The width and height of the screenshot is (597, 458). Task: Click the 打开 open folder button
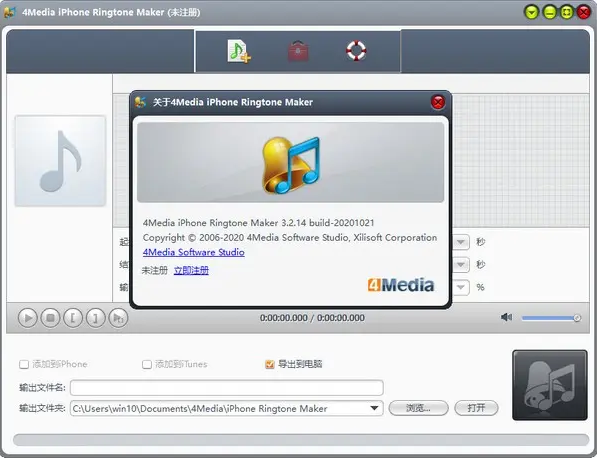476,408
